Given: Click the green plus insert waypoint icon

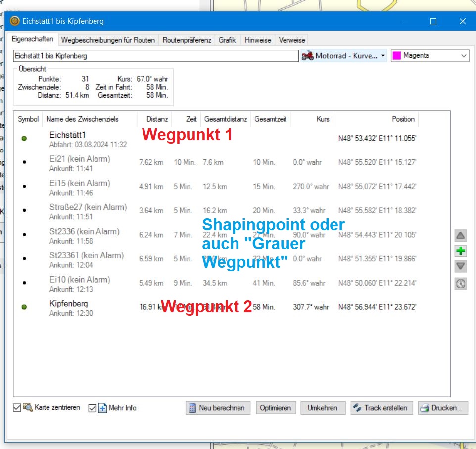Looking at the screenshot, I should pyautogui.click(x=461, y=251).
